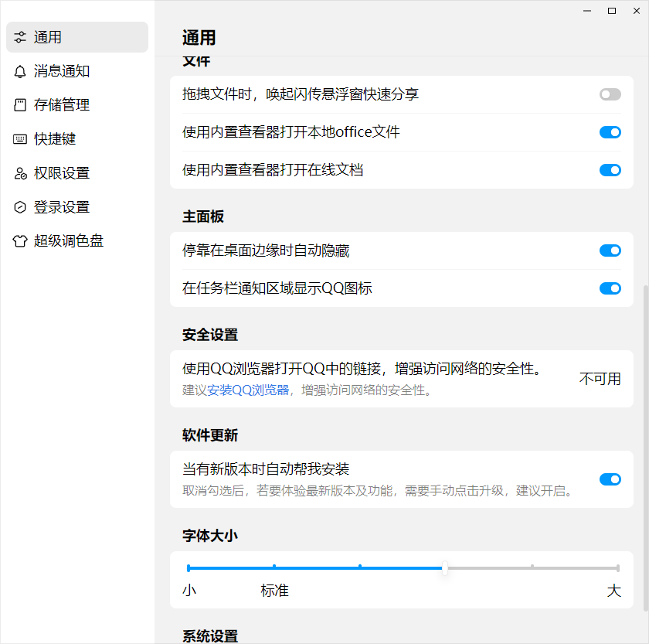Open 消息通知 settings tab

(62, 71)
